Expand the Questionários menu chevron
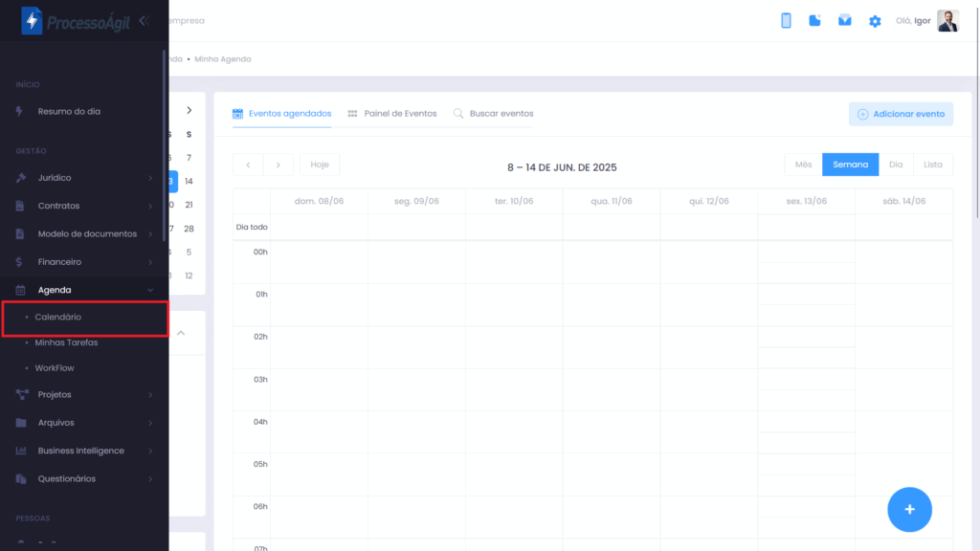 point(150,479)
